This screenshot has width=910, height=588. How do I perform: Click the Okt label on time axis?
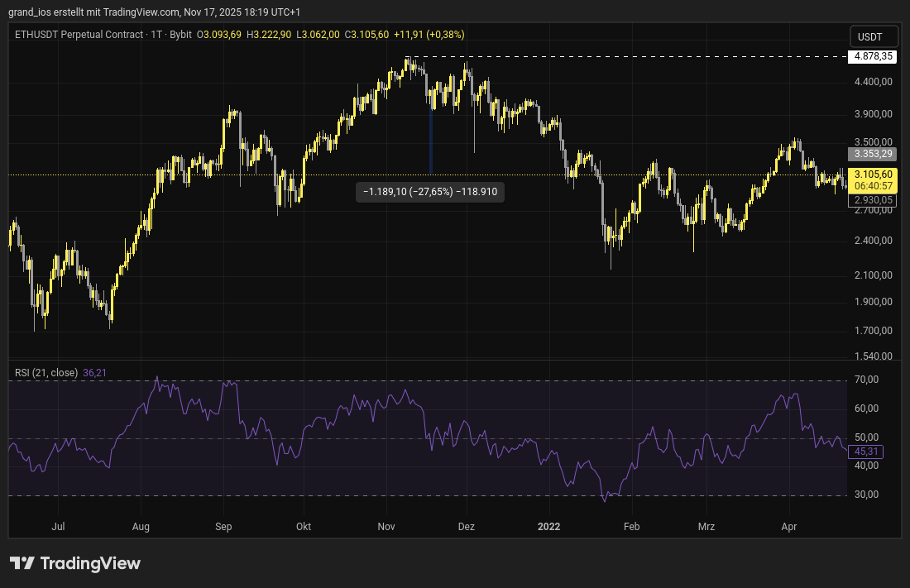[x=304, y=527]
